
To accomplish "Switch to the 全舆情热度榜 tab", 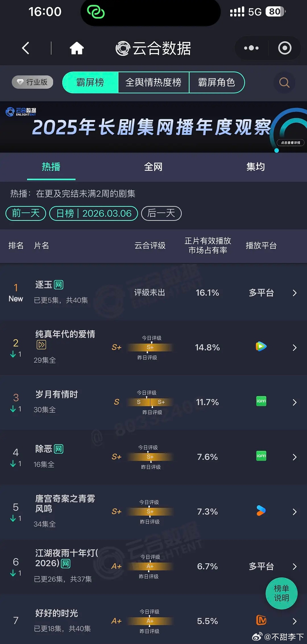I will 154,83.
